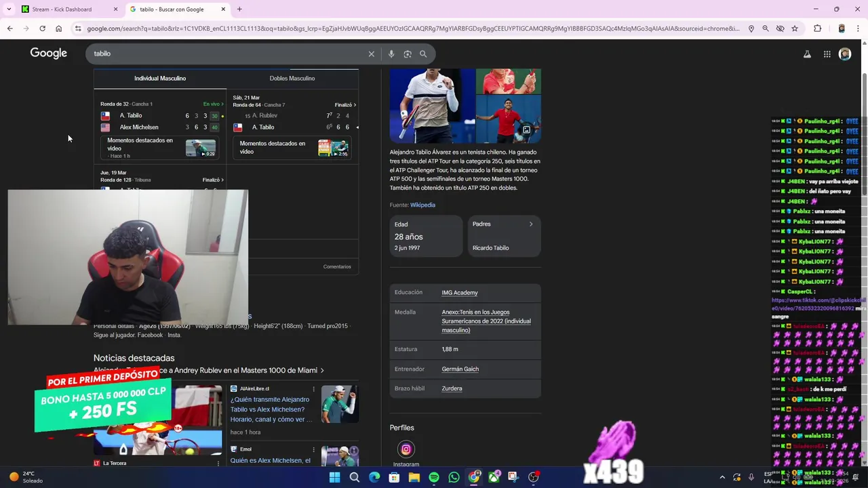The width and height of the screenshot is (868, 488).
Task: Clear the Google search box text
Action: [371, 54]
